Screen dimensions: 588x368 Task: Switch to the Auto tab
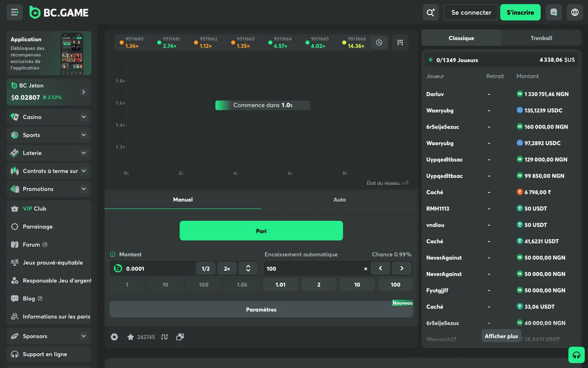click(340, 200)
